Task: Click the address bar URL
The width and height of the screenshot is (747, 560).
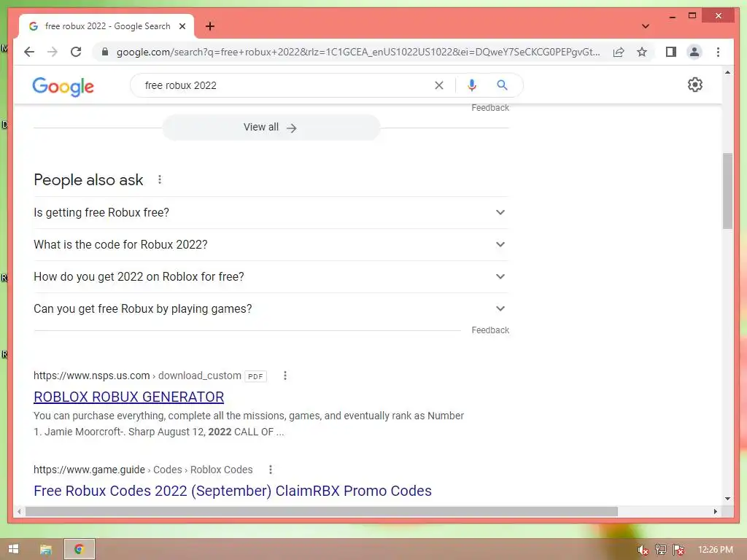Action: [358, 52]
